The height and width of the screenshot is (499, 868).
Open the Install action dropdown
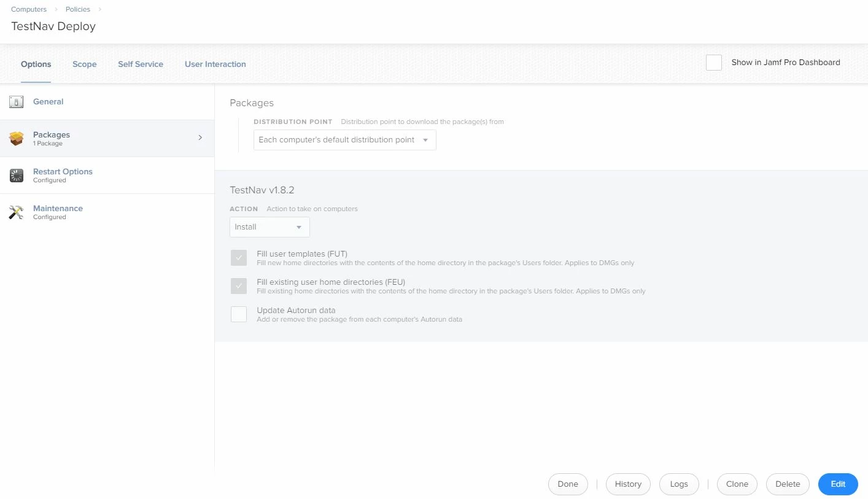(269, 227)
